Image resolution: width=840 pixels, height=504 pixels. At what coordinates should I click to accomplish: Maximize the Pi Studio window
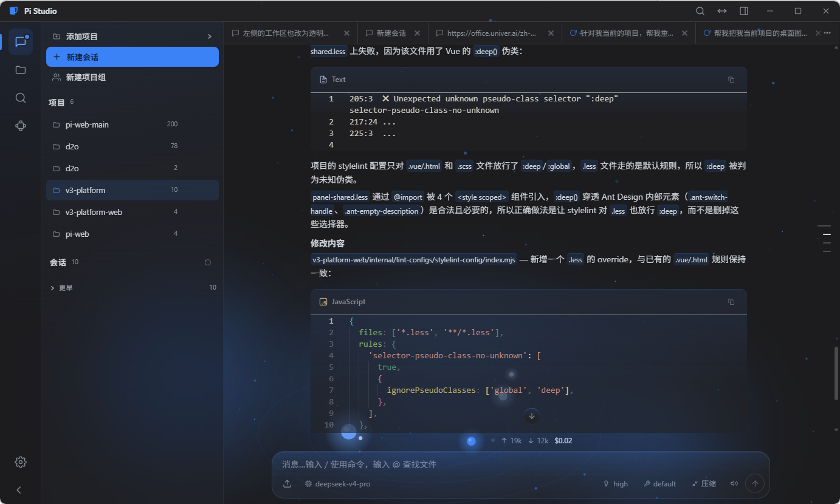798,11
